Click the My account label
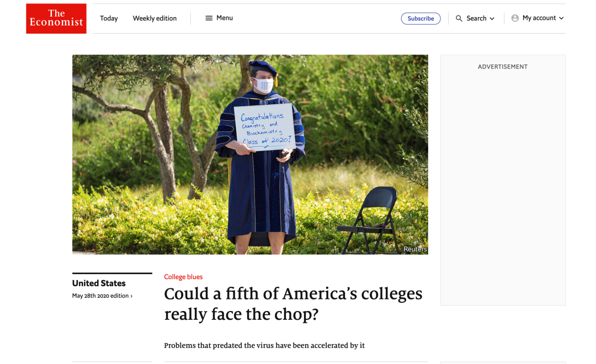The width and height of the screenshot is (596, 364). pos(539,18)
